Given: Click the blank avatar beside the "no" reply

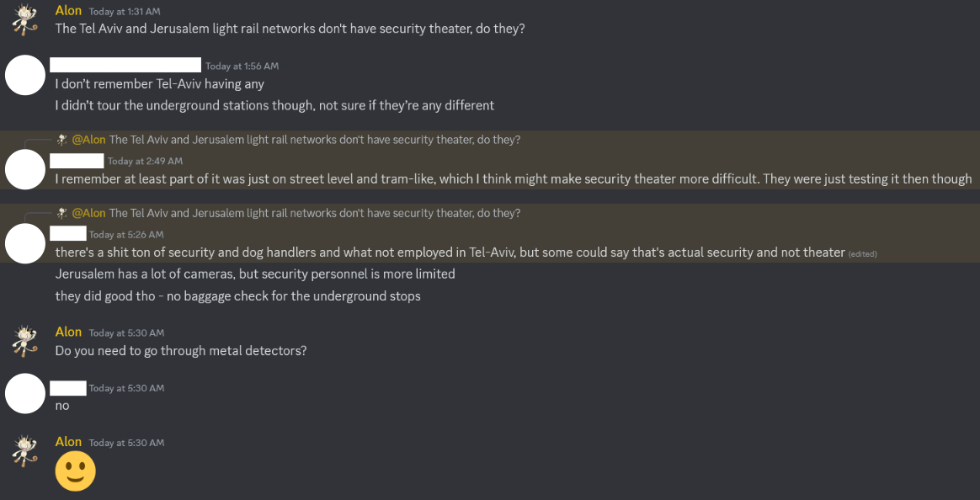Looking at the screenshot, I should coord(25,393).
